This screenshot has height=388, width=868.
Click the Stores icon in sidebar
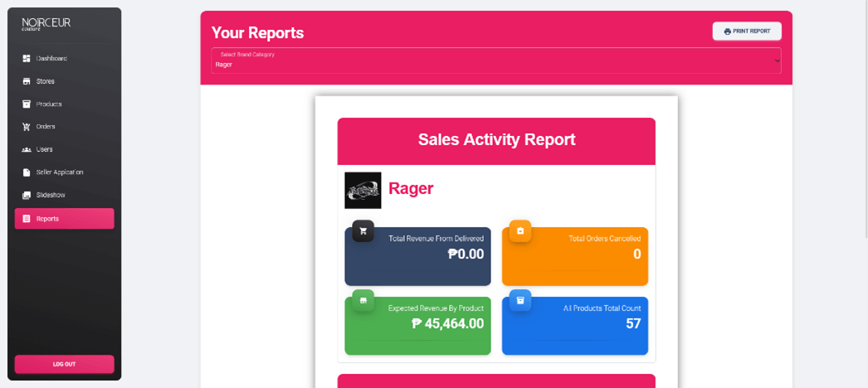27,81
